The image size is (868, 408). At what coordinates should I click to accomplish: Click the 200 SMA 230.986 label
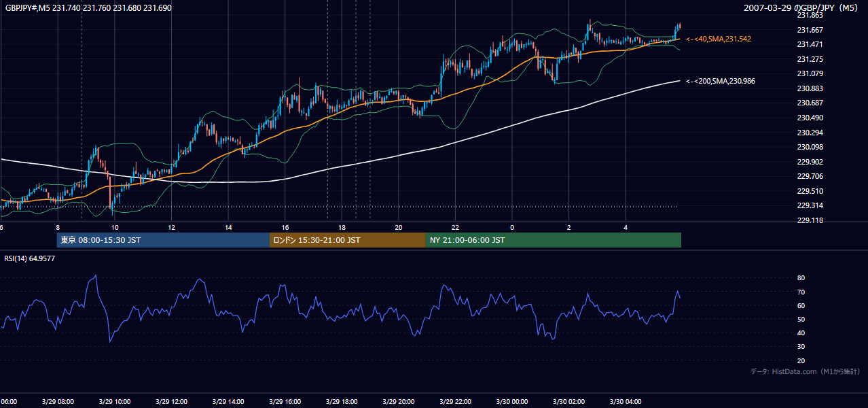721,81
